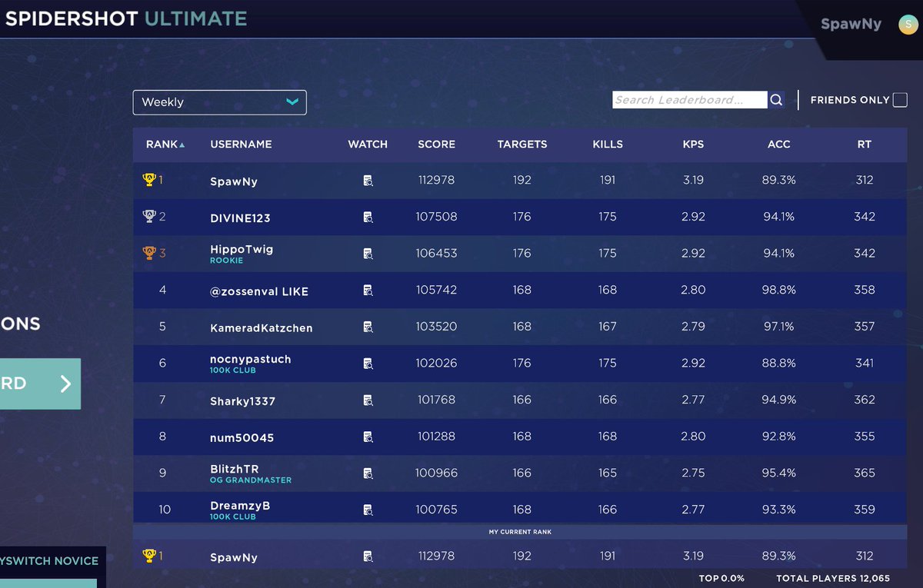Screen dimensions: 923x588
Task: Open Sharky1337's profile
Action: 242,401
